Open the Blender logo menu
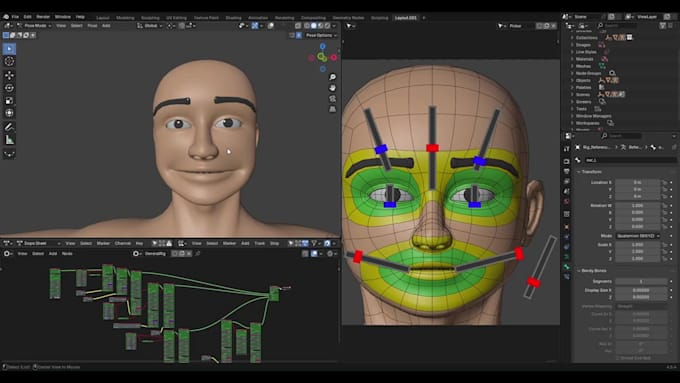 click(x=6, y=17)
